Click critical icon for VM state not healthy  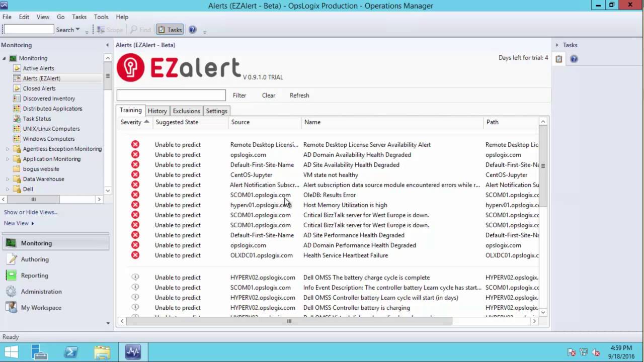pyautogui.click(x=135, y=174)
